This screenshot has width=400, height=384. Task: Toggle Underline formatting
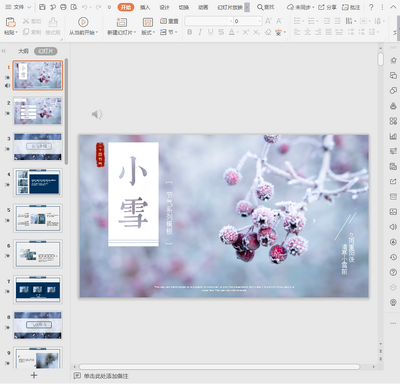click(210, 32)
